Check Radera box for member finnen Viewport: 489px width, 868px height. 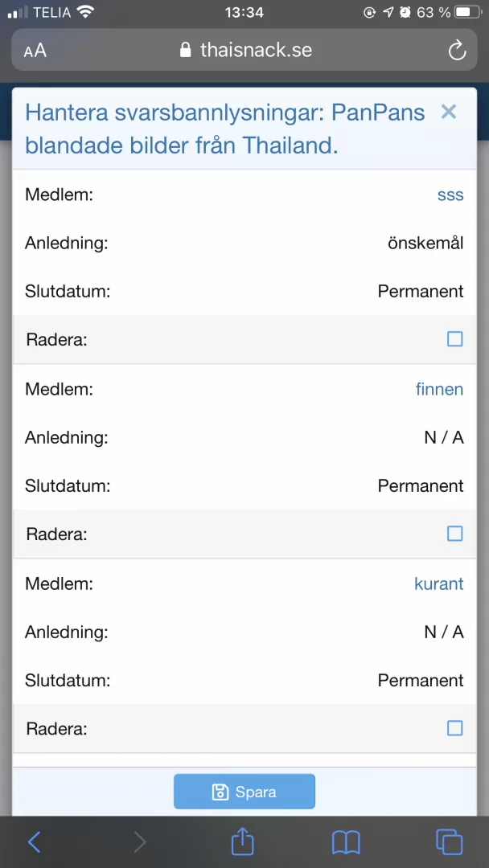455,534
